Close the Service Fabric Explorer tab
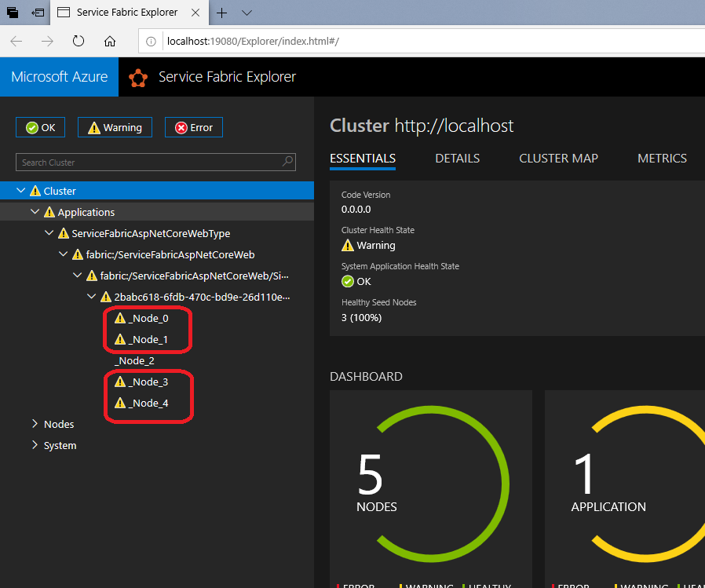The image size is (705, 588). (195, 13)
